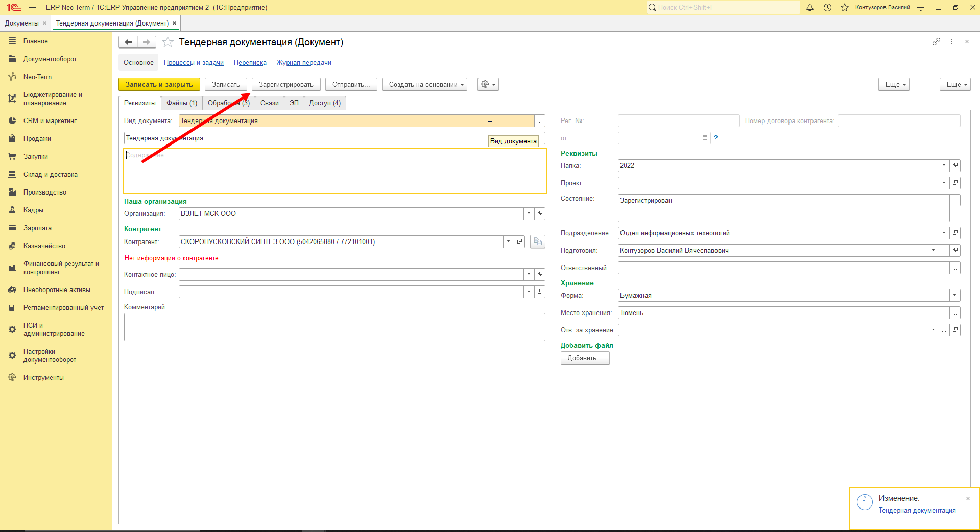Open Журнал передачи link
This screenshot has width=980, height=532.
[x=304, y=63]
